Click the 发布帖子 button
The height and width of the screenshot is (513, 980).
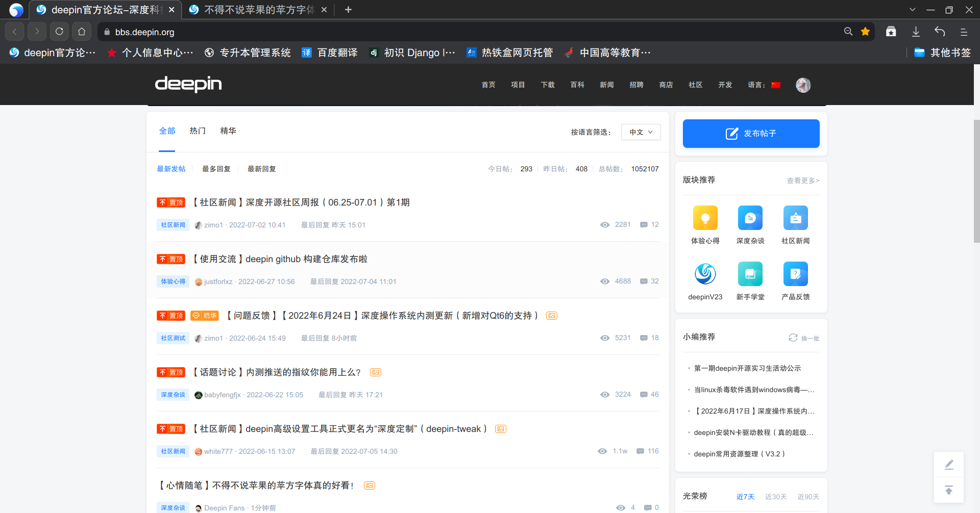[751, 134]
